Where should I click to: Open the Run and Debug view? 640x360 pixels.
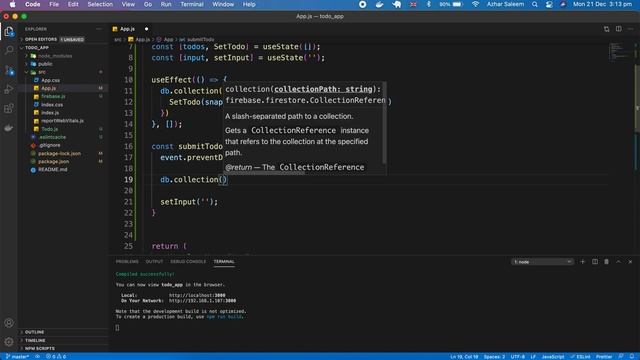click(x=9, y=89)
